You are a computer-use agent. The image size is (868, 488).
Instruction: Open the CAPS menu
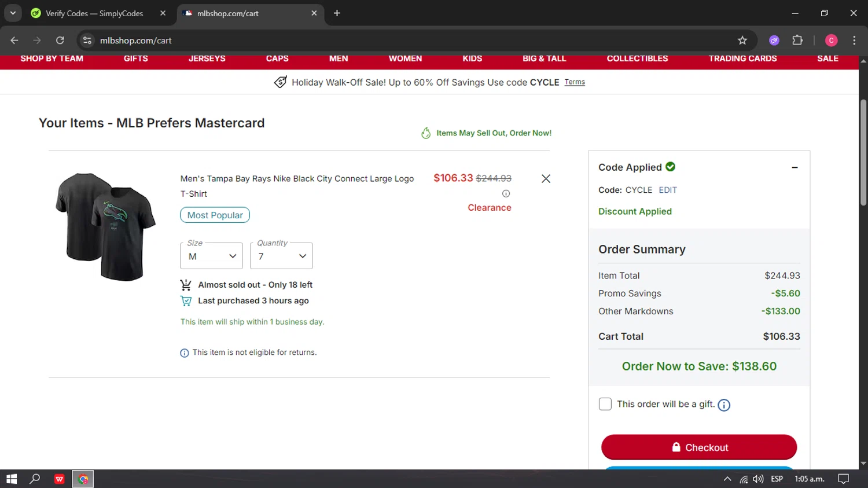pyautogui.click(x=277, y=58)
